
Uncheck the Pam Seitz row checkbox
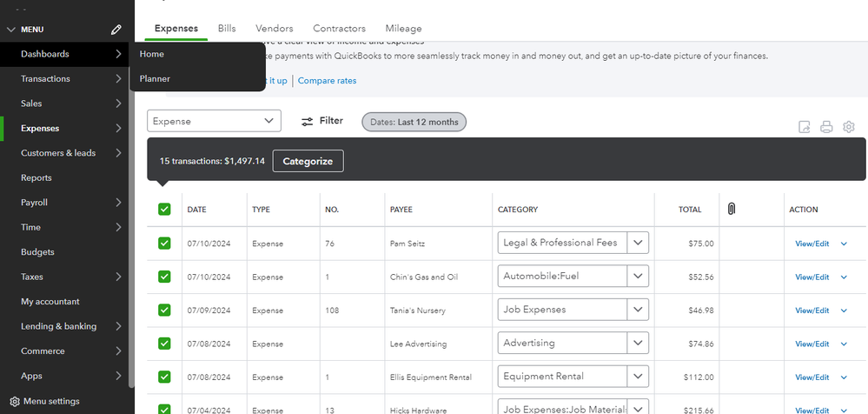click(164, 243)
